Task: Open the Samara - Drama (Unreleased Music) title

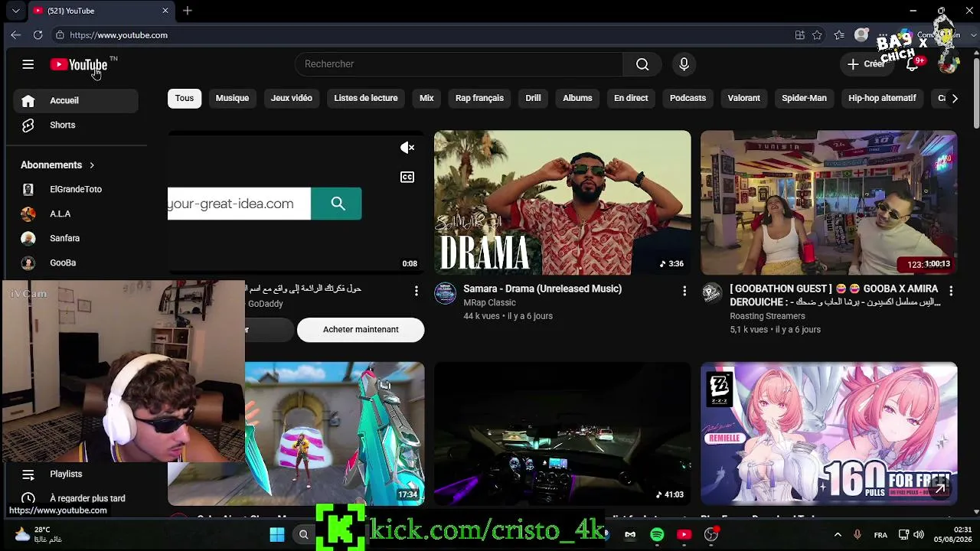Action: coord(543,289)
